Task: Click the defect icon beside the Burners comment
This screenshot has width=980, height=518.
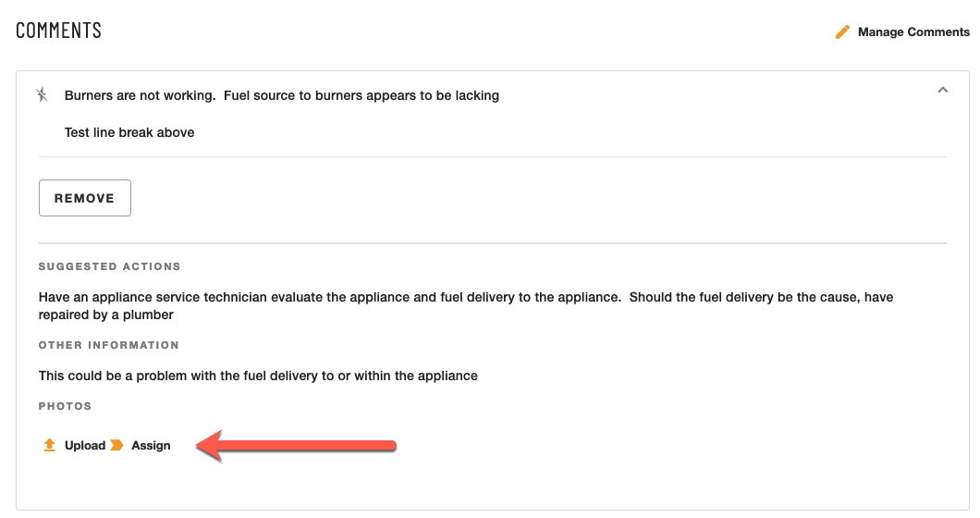Action: (42, 95)
